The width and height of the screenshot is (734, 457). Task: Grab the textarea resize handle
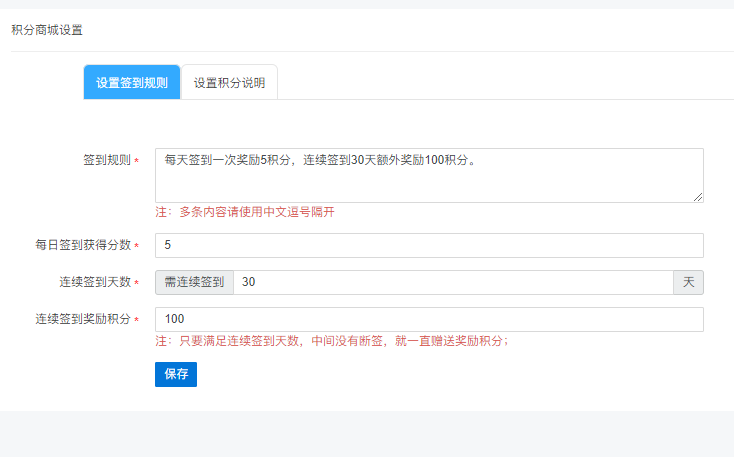tap(698, 197)
